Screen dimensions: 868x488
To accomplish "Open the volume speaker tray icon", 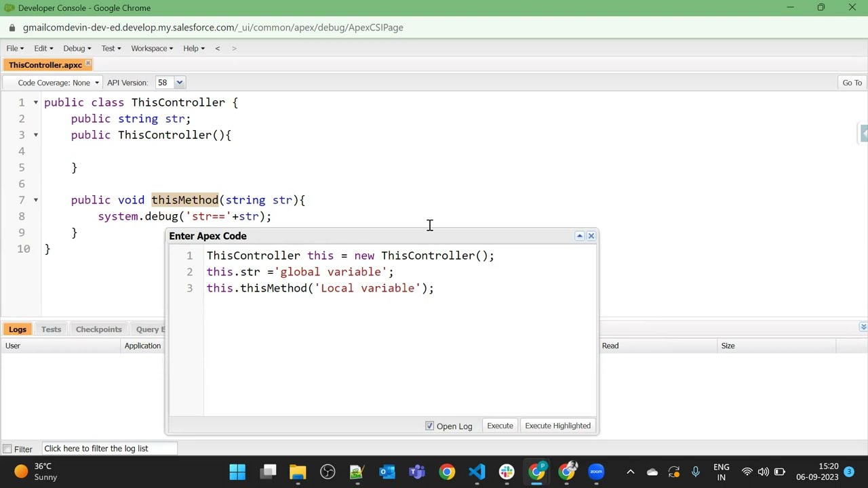I will click(x=763, y=472).
